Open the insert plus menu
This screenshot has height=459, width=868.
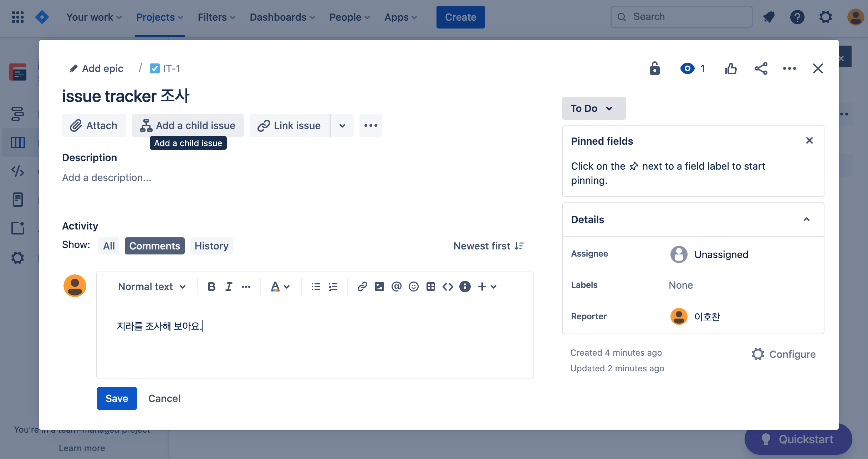coord(487,287)
